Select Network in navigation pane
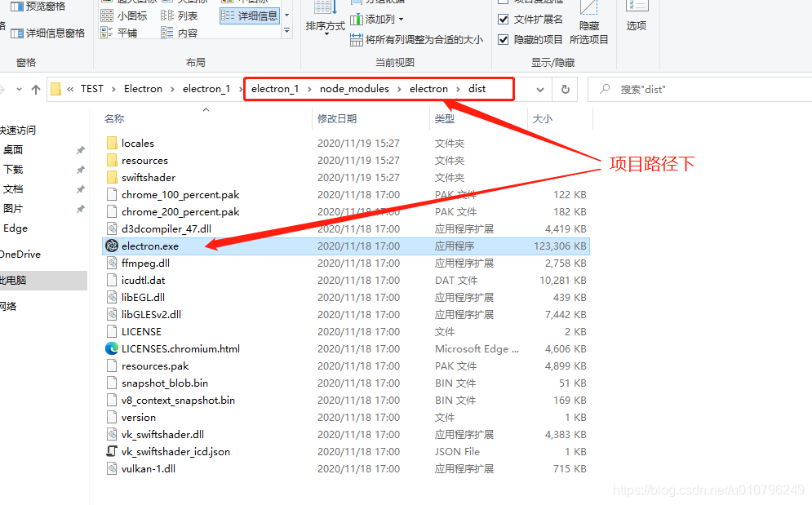812x505 pixels. (8, 306)
